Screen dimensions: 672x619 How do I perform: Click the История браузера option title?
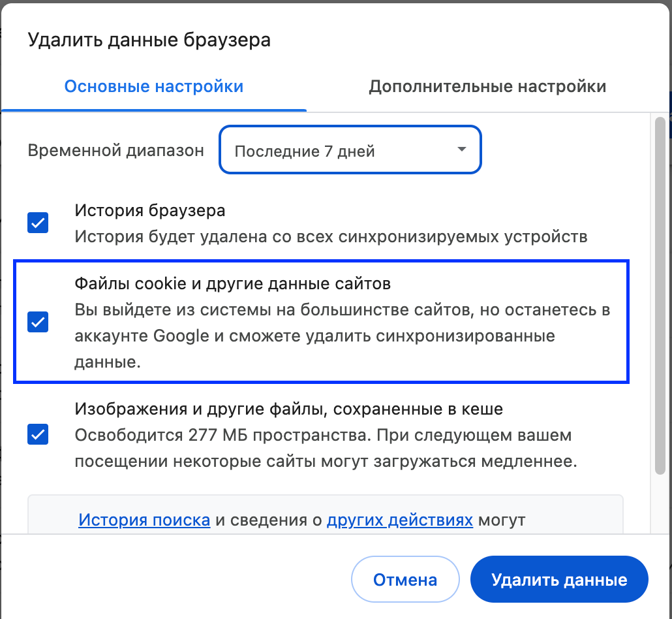click(150, 210)
